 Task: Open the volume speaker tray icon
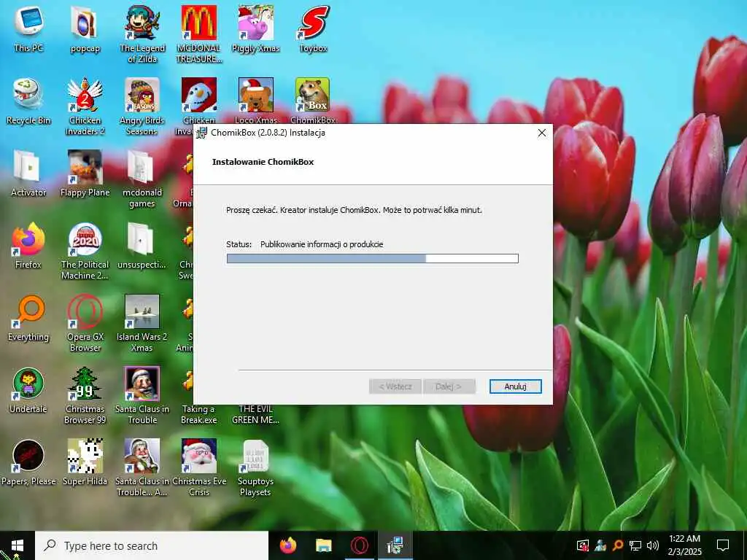click(x=652, y=545)
